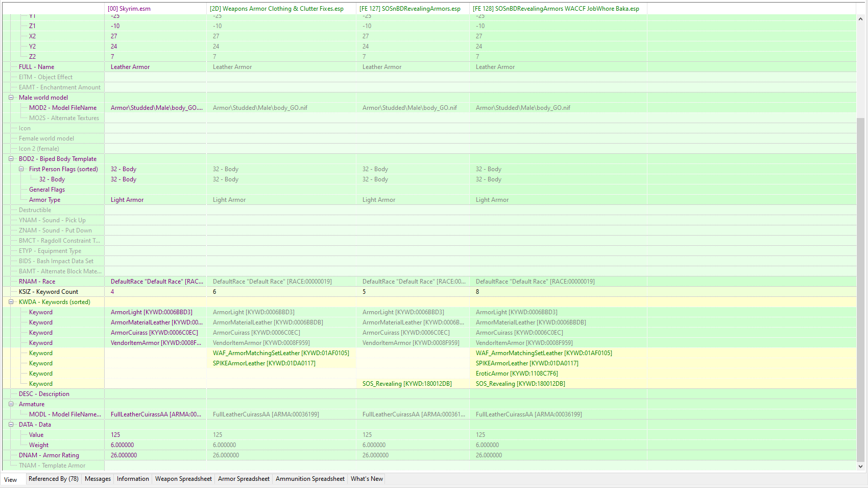
Task: Click keyword count "5" cell
Action: [413, 292]
